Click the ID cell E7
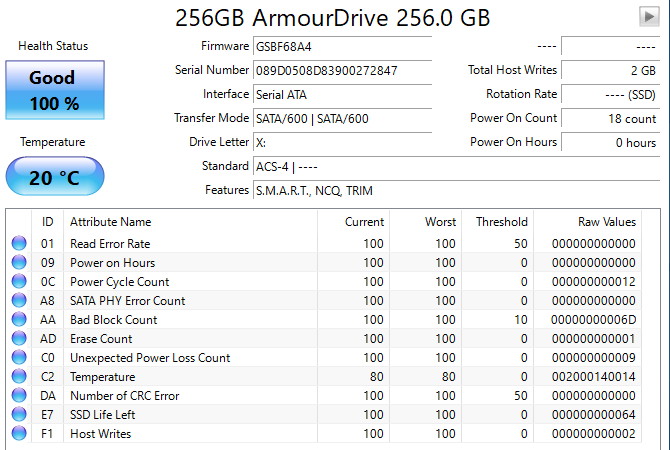 [x=47, y=415]
